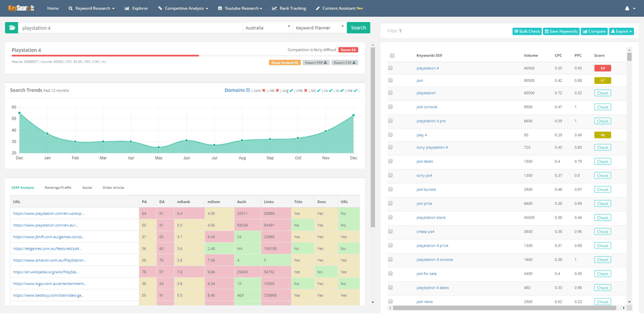Click the playstation 4 search input field

130,28
